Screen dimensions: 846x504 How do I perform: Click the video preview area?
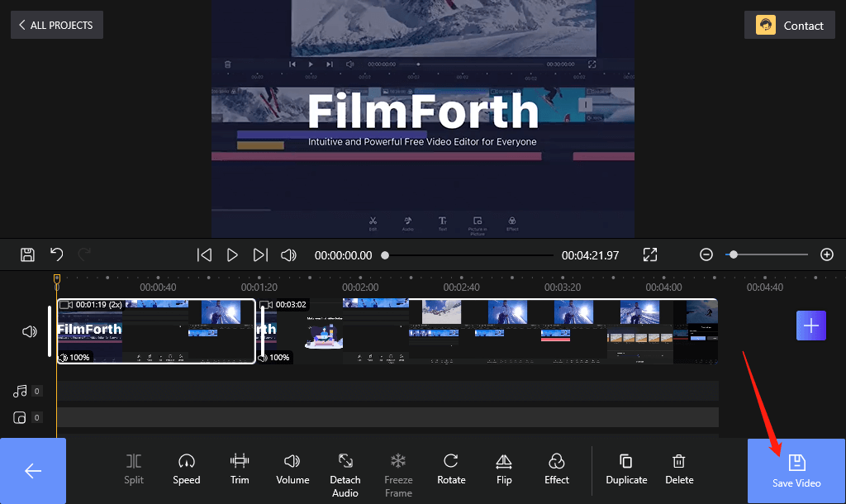423,119
